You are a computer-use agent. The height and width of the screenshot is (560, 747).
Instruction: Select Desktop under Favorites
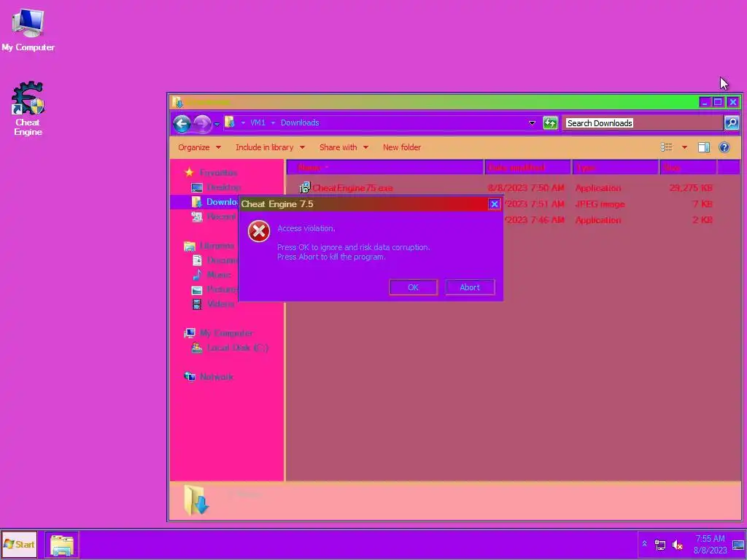[x=223, y=187]
